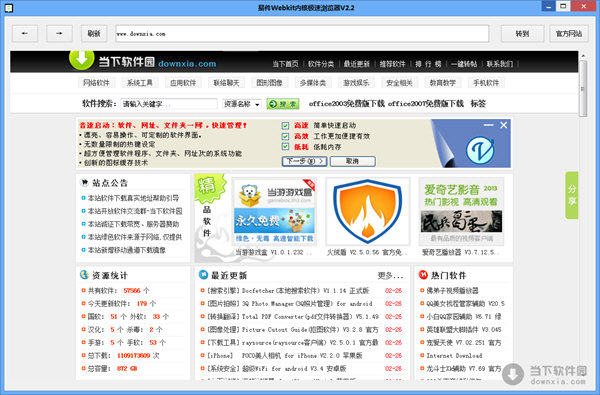This screenshot has width=600, height=395.
Task: Toggle the 低耗 checkbox in banner
Action: (x=285, y=147)
